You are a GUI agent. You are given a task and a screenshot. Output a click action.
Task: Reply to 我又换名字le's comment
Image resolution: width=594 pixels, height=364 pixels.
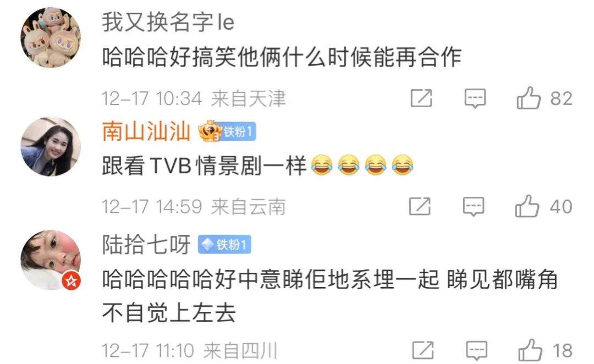click(x=475, y=99)
